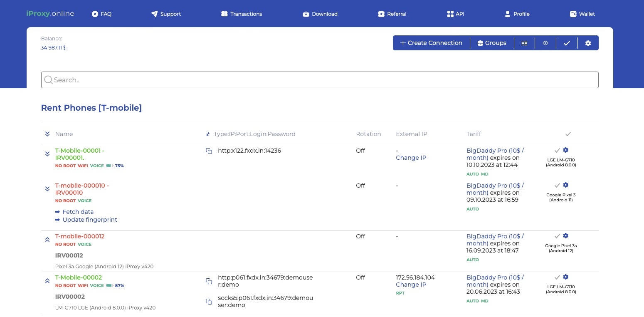Select the T-mobile-000010 row checkmark
Screen dimensions: 644x317
click(x=557, y=185)
